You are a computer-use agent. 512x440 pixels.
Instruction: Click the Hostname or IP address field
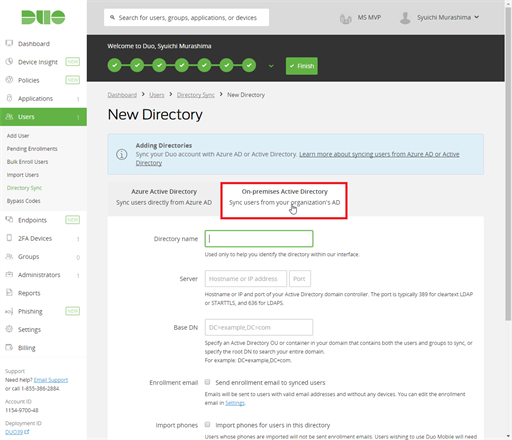click(x=246, y=279)
